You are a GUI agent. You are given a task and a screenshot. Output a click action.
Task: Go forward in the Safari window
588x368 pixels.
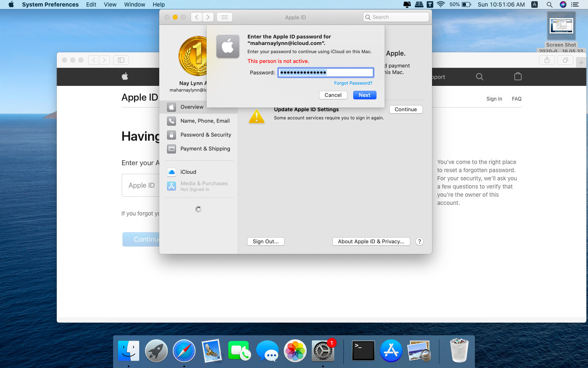pyautogui.click(x=105, y=60)
